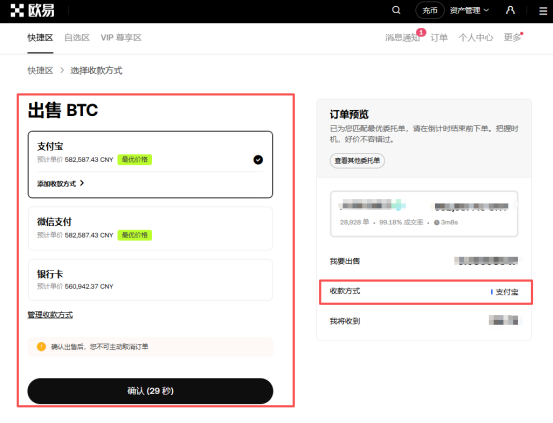Select the 微信支付 payment option
553x423 pixels.
pyautogui.click(x=150, y=228)
